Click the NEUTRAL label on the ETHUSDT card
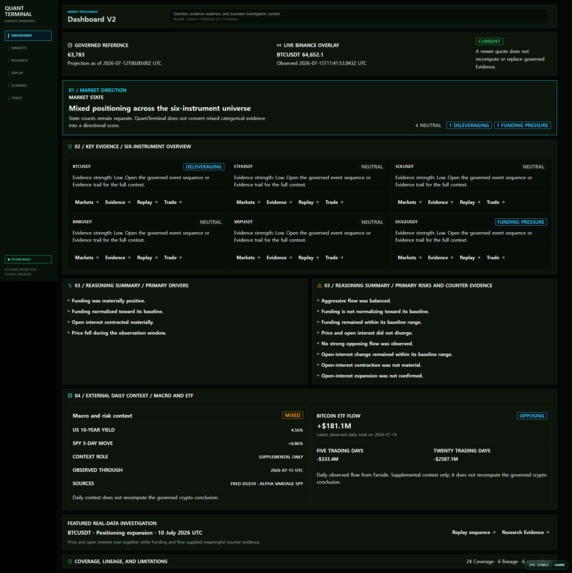The width and height of the screenshot is (572, 573). tap(372, 167)
